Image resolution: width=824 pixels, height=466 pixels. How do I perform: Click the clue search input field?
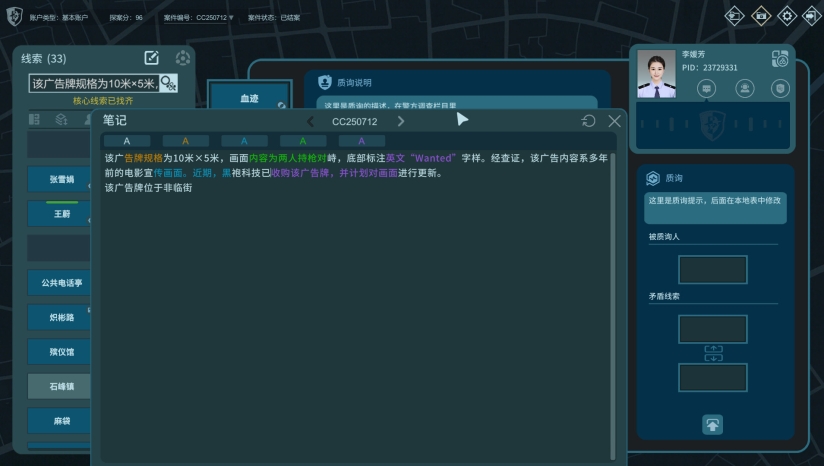pyautogui.click(x=92, y=83)
